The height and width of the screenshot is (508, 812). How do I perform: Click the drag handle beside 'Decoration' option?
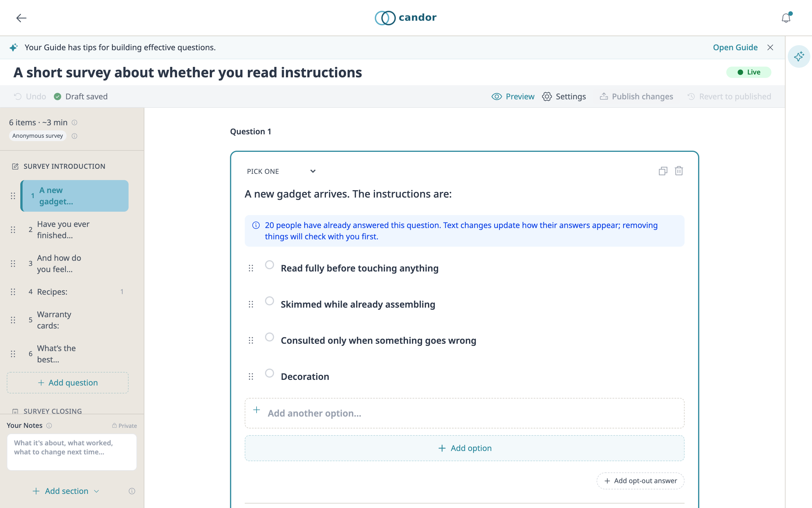click(x=251, y=376)
